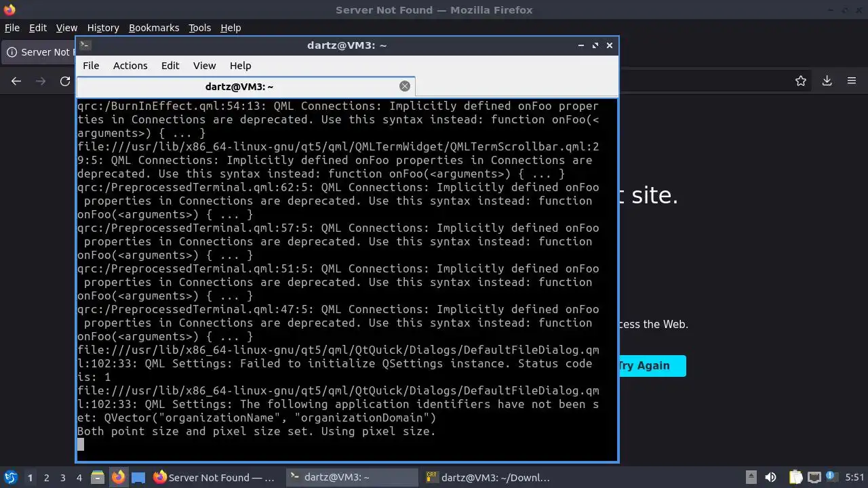Launch file manager from taskbar quicklaunch
The image size is (868, 488).
98,477
